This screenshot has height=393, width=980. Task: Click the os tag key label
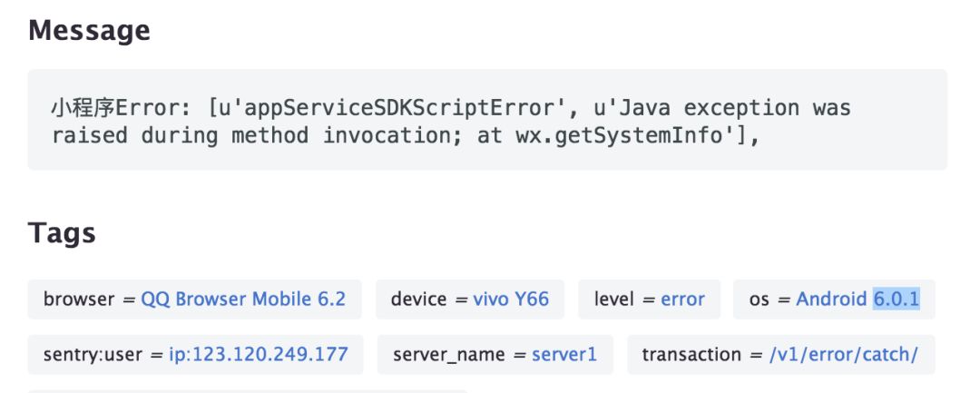[x=759, y=300]
